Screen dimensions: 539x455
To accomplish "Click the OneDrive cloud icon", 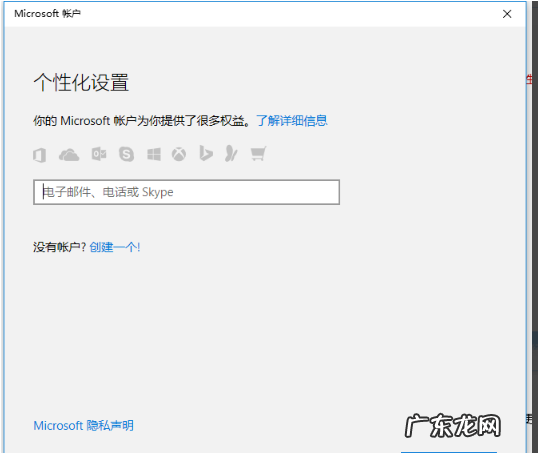I will [x=69, y=155].
